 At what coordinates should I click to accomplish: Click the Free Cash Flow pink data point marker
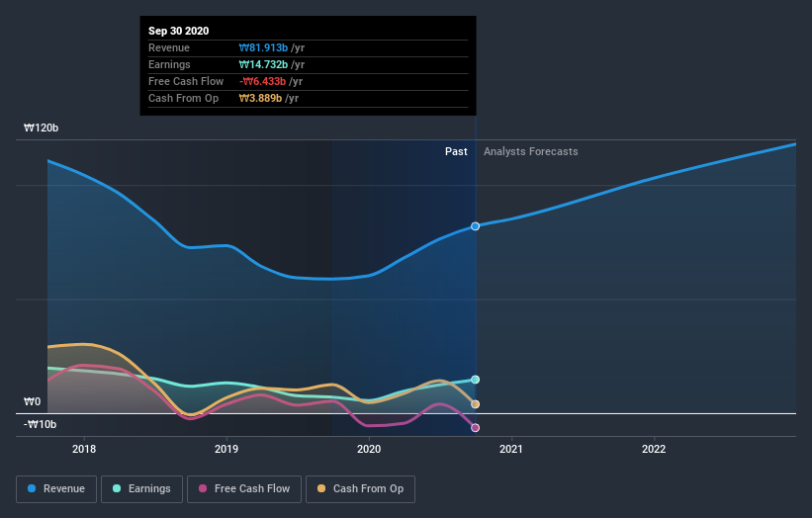tap(475, 427)
